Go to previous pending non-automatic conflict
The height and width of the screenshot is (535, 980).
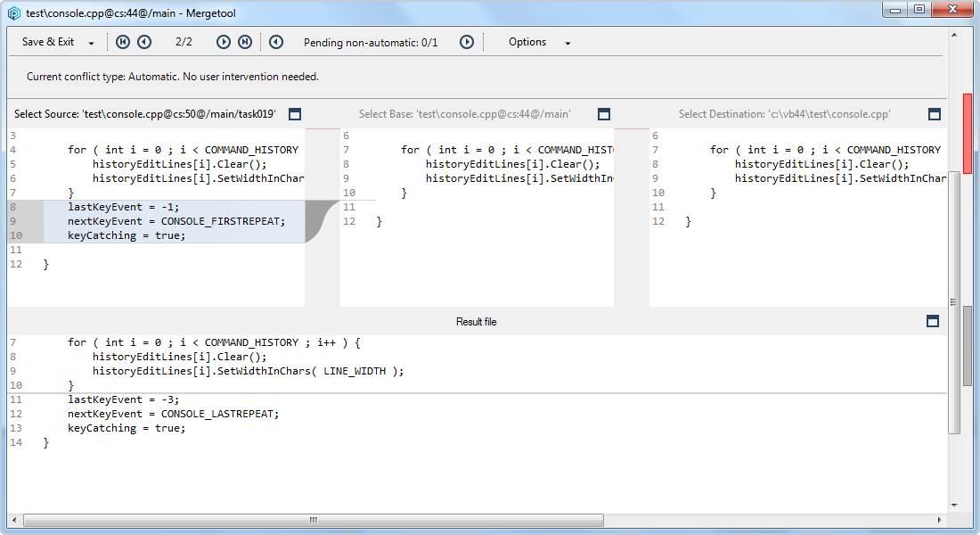(276, 42)
